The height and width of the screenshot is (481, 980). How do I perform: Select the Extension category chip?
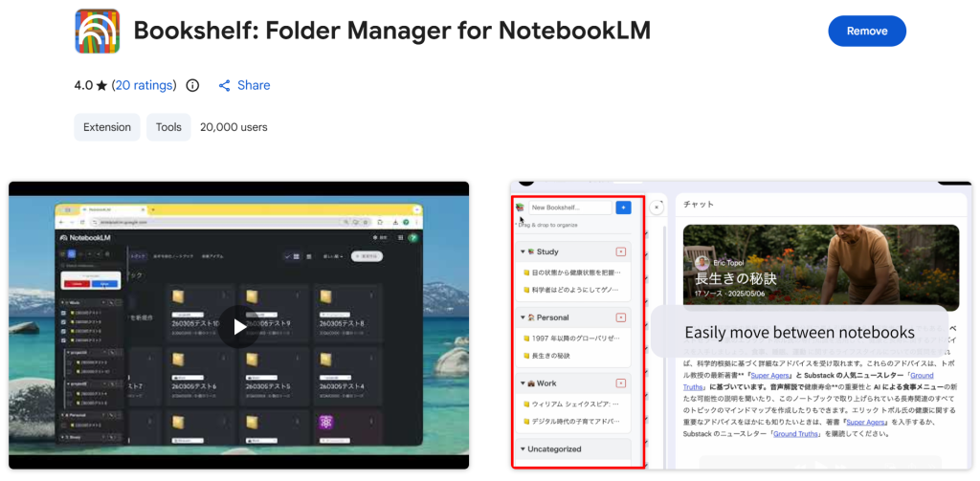107,127
